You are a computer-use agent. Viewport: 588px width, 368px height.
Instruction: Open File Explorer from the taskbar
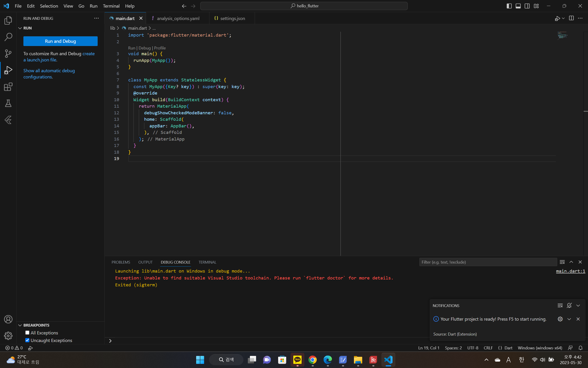[x=358, y=360]
